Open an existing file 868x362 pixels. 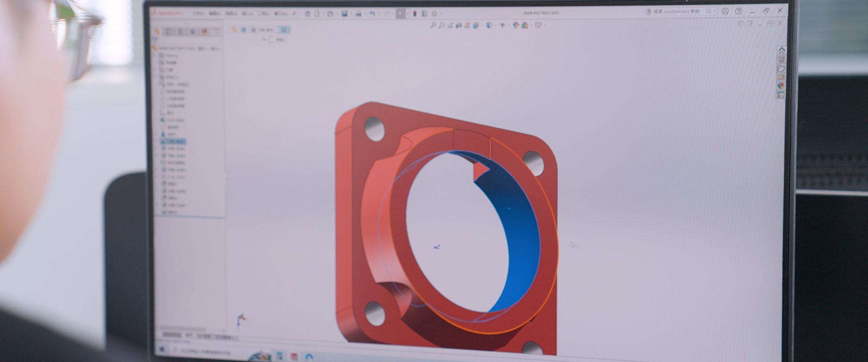pos(330,14)
